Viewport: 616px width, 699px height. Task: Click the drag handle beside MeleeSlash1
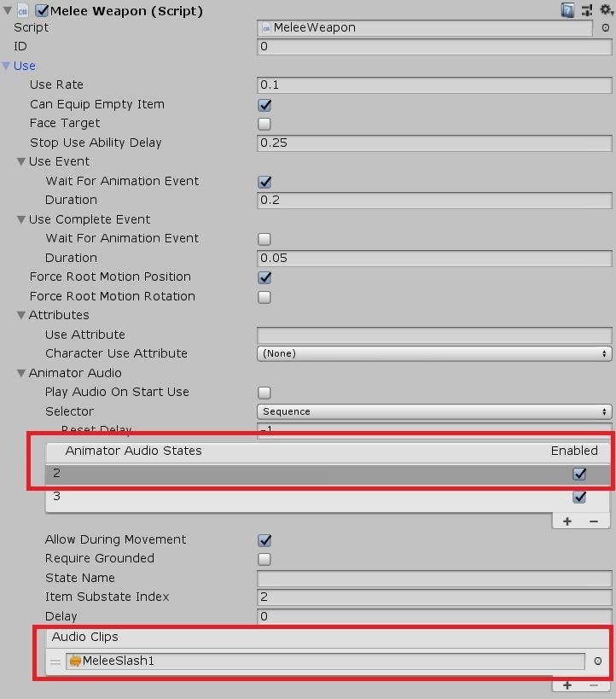point(55,661)
